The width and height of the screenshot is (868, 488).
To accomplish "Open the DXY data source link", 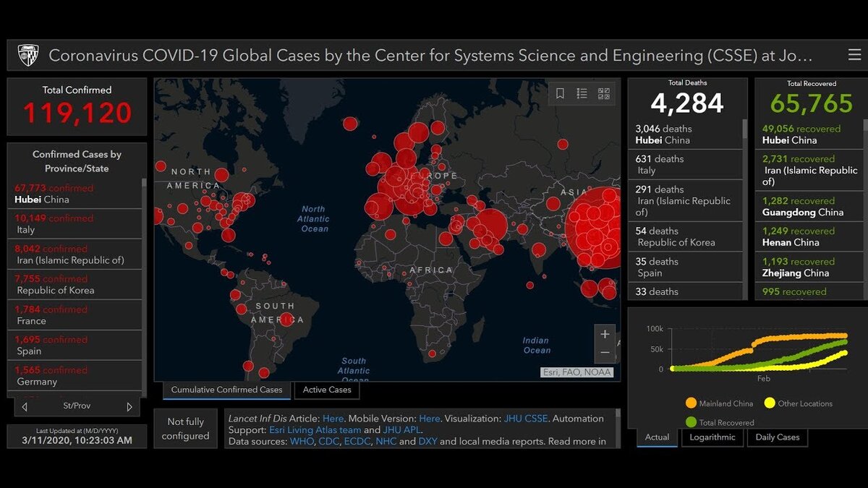I will pyautogui.click(x=427, y=442).
